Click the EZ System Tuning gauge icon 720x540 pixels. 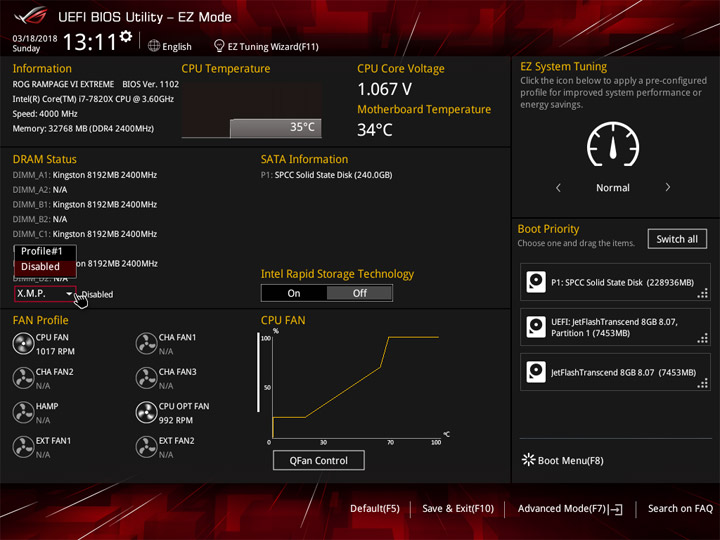point(613,144)
